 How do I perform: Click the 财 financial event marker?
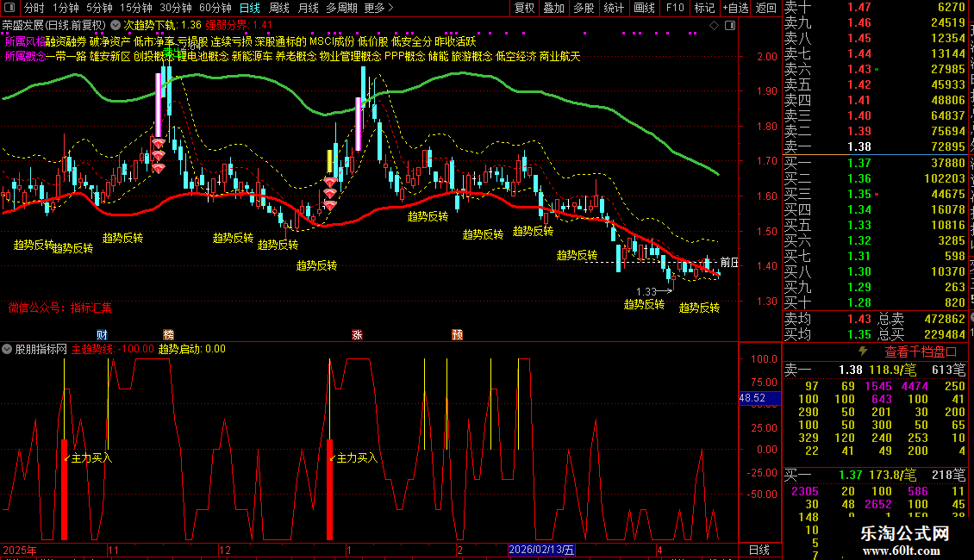pyautogui.click(x=102, y=334)
